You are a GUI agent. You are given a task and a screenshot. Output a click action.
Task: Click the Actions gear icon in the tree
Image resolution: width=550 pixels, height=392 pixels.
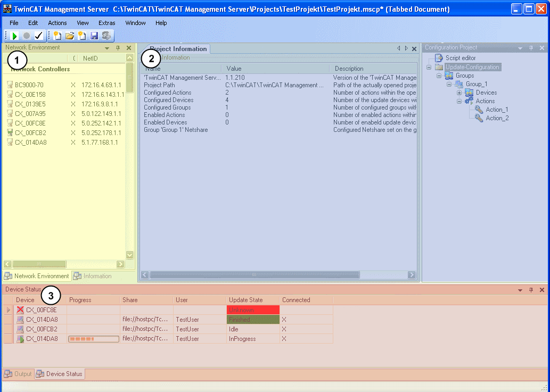point(469,101)
